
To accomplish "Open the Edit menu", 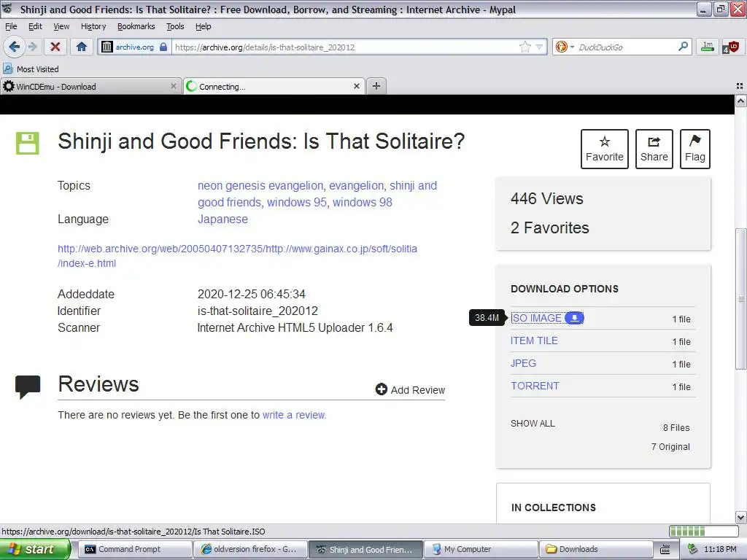I will [x=35, y=26].
